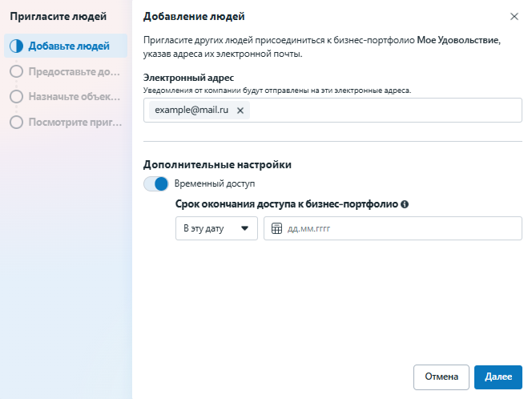This screenshot has width=532, height=399.
Task: Open the calendar icon in the date field
Action: (x=277, y=228)
